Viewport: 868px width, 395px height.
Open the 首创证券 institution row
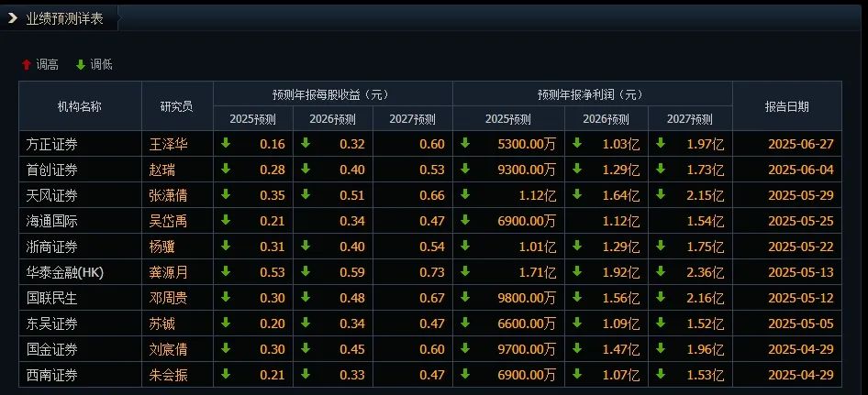51,170
